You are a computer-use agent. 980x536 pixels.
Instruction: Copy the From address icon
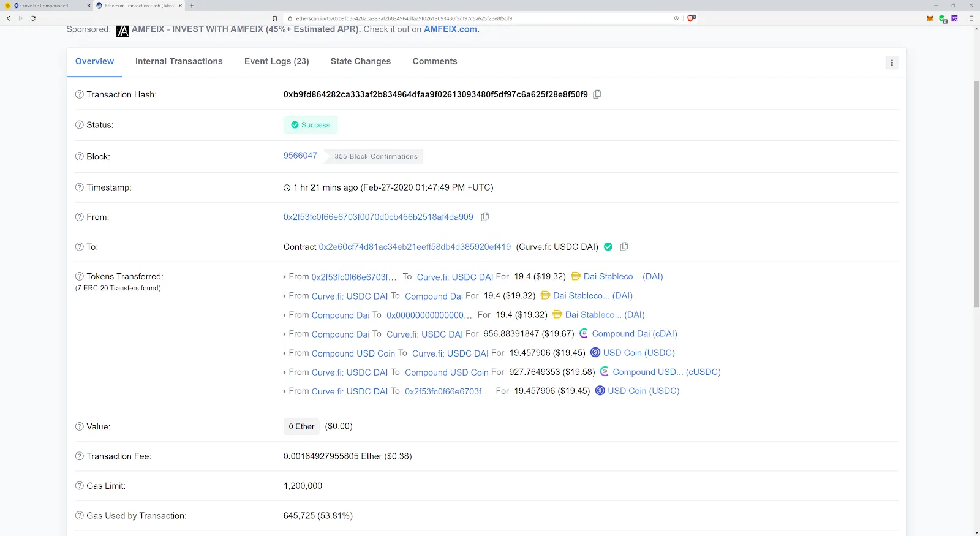[484, 217]
